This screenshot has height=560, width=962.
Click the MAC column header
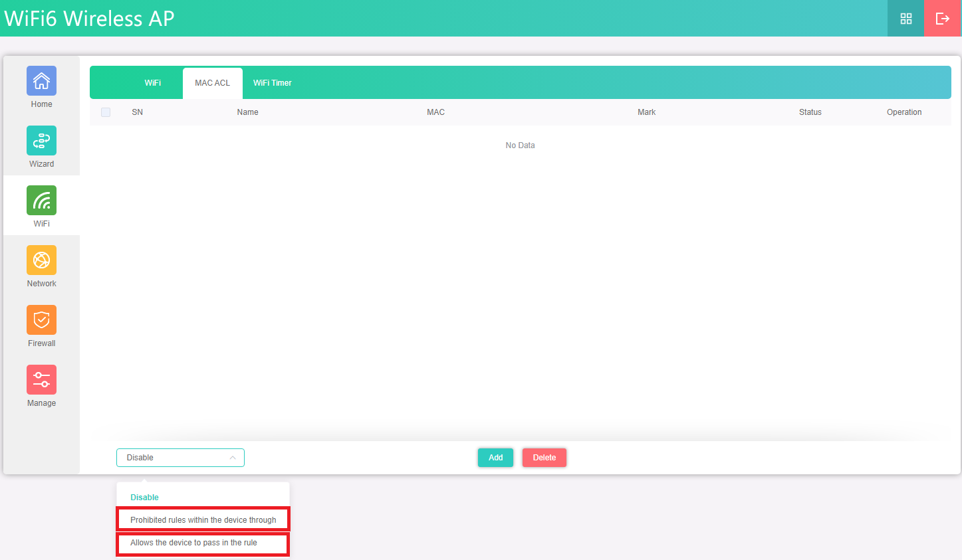point(435,112)
